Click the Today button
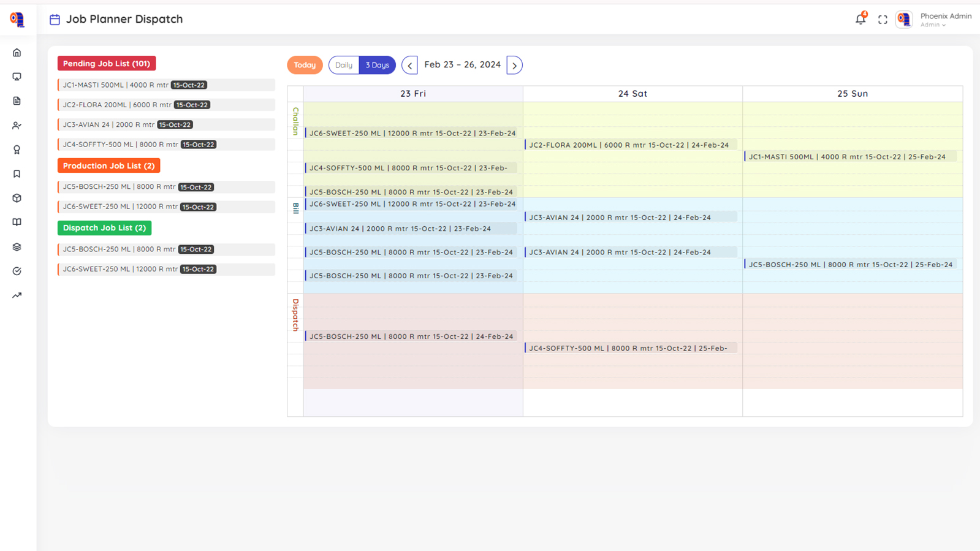The image size is (980, 551). point(305,65)
